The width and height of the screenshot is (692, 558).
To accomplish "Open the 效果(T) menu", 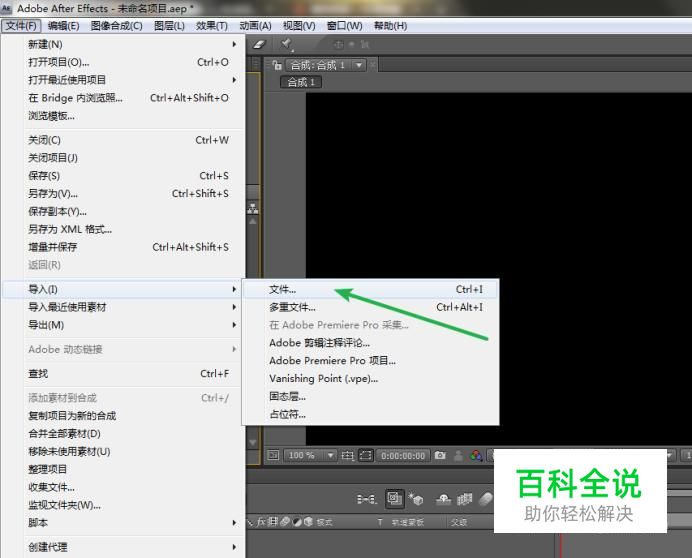I will (x=212, y=26).
